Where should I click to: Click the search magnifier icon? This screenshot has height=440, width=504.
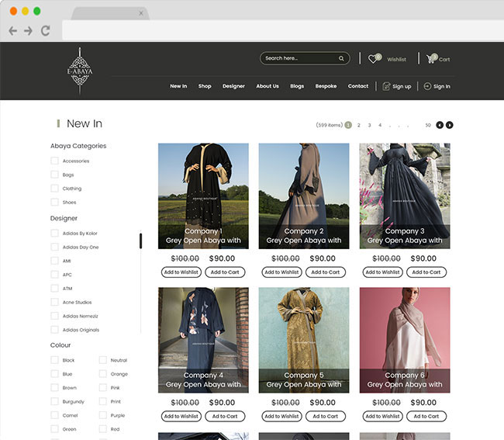341,58
